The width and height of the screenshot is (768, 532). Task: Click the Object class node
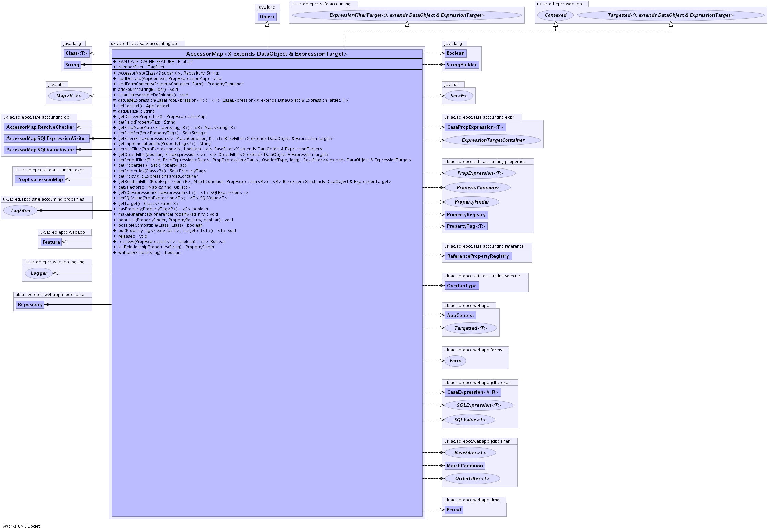pos(267,17)
